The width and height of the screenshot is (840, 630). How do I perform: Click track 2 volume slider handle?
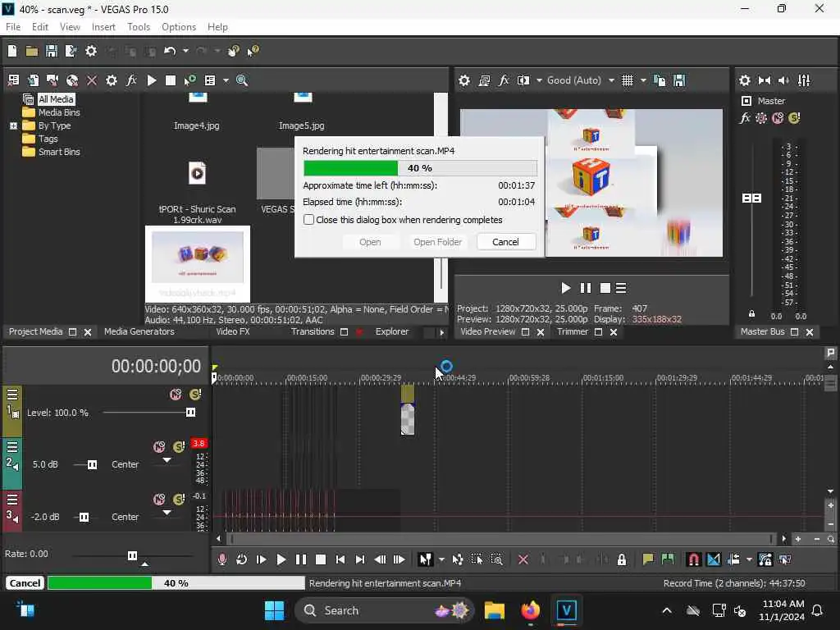tap(92, 464)
